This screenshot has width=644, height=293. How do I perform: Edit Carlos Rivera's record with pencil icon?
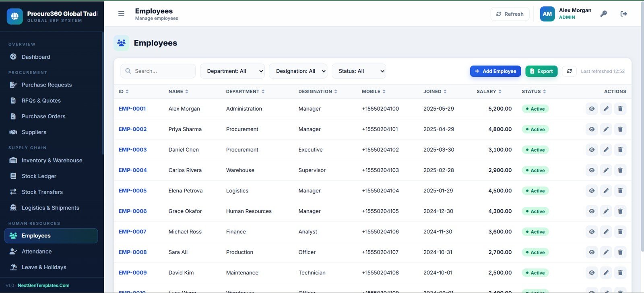tap(606, 170)
